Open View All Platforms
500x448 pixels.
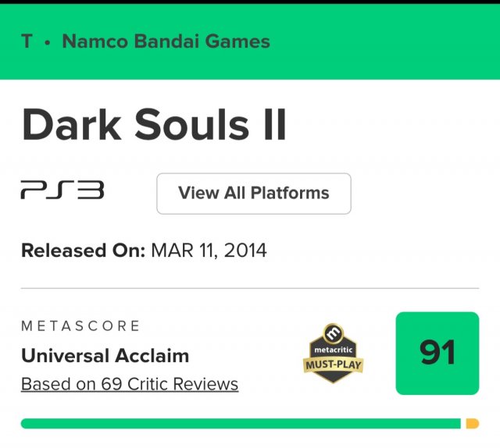click(x=253, y=193)
